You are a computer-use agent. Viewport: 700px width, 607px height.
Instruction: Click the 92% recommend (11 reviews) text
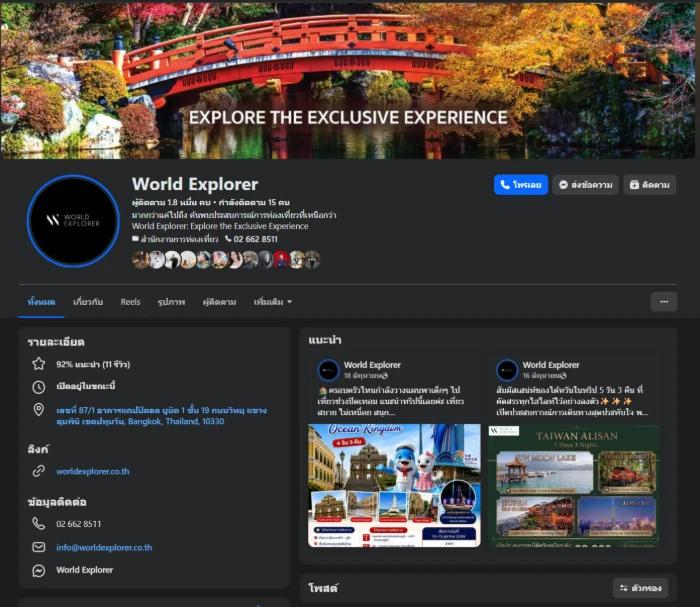pos(93,364)
